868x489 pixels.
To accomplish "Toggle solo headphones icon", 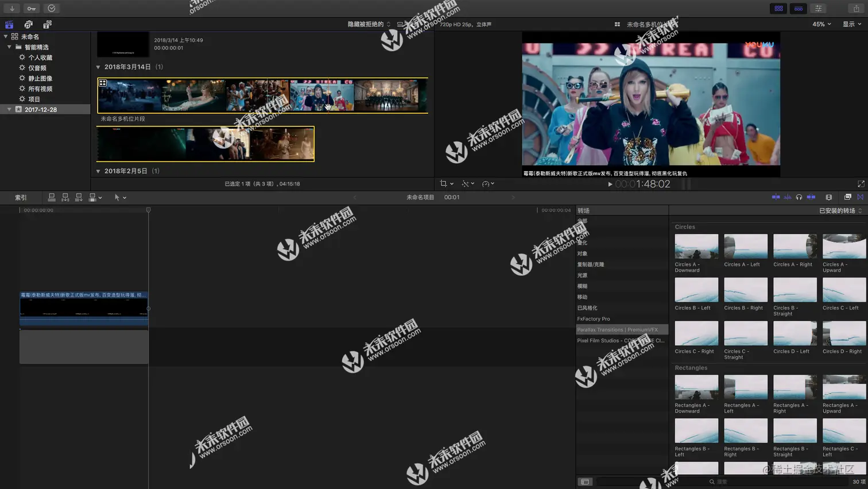I will 799,197.
